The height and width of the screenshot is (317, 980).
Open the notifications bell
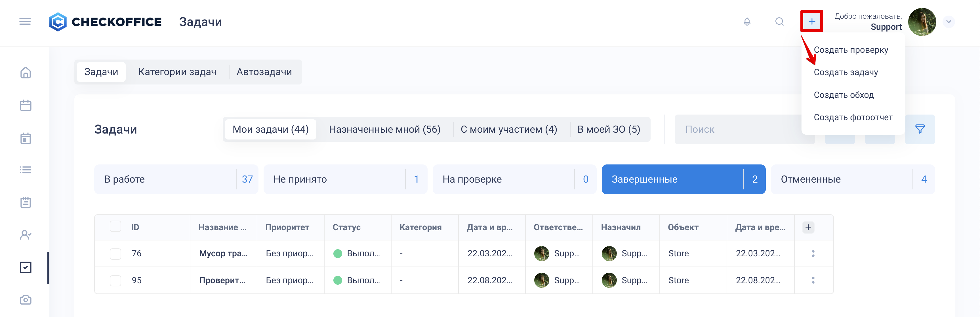[x=747, y=22]
